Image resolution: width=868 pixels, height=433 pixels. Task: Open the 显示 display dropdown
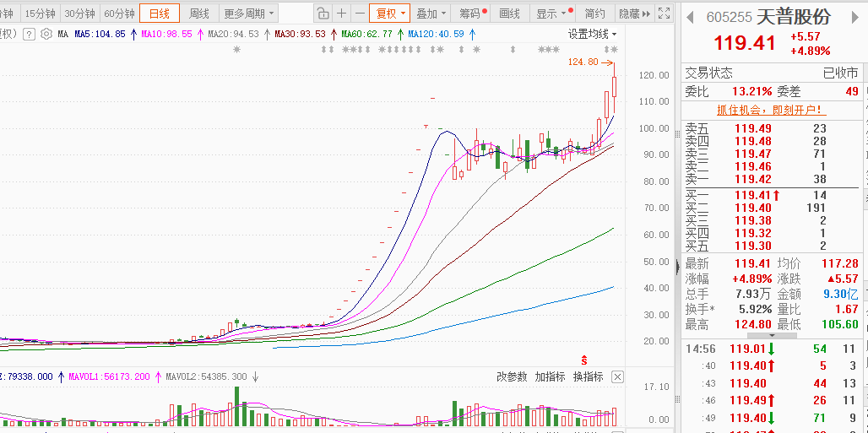tap(552, 14)
